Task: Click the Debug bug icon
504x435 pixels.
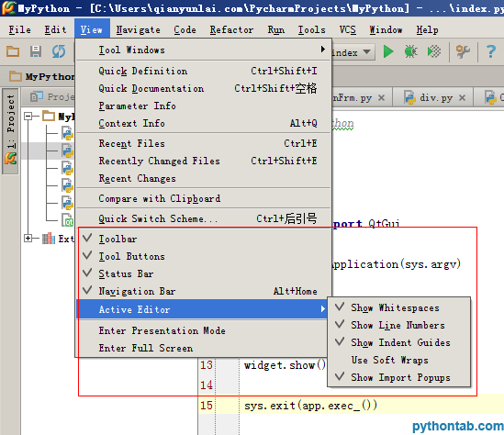Action: pos(410,51)
